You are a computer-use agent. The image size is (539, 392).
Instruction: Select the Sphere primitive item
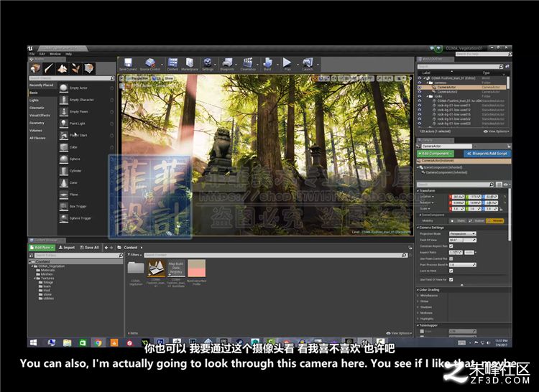click(86, 159)
